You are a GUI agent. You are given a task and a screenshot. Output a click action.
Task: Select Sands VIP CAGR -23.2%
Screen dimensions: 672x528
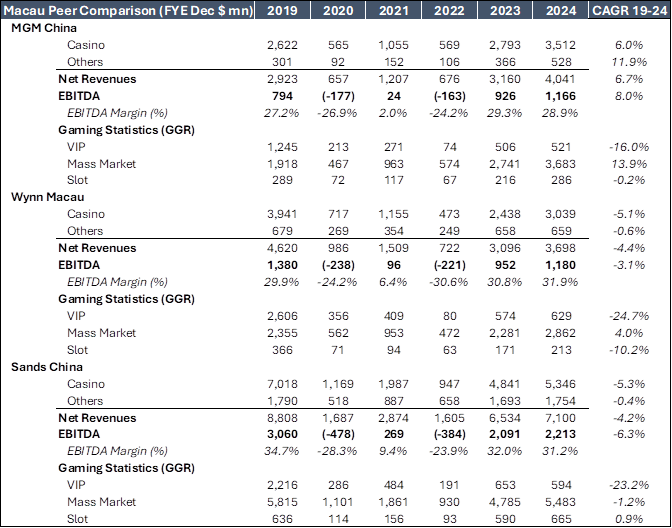[x=629, y=485]
